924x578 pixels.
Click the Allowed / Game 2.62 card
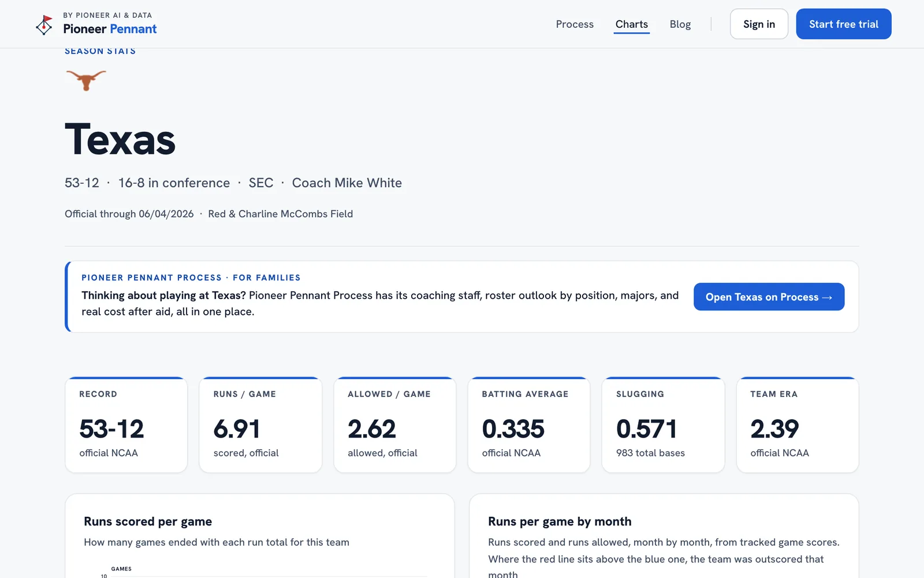[x=395, y=425]
